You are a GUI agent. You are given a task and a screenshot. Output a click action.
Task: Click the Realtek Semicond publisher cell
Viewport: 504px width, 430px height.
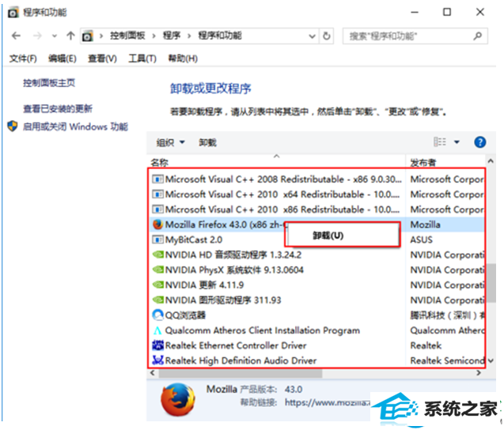(447, 360)
